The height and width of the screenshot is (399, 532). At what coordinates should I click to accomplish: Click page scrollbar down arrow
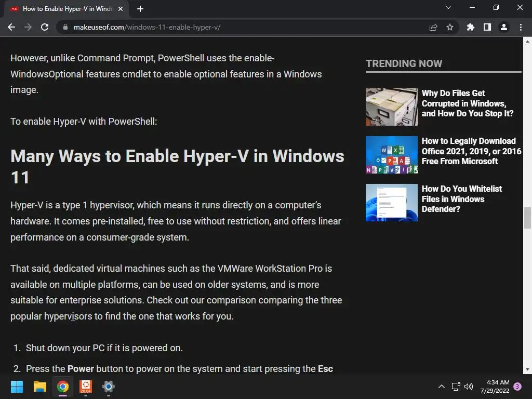click(x=527, y=369)
